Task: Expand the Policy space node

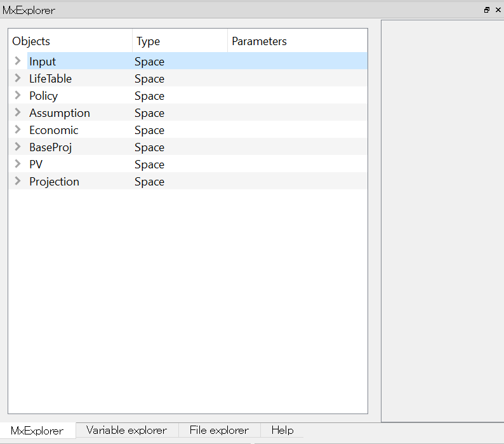Action: click(x=18, y=95)
